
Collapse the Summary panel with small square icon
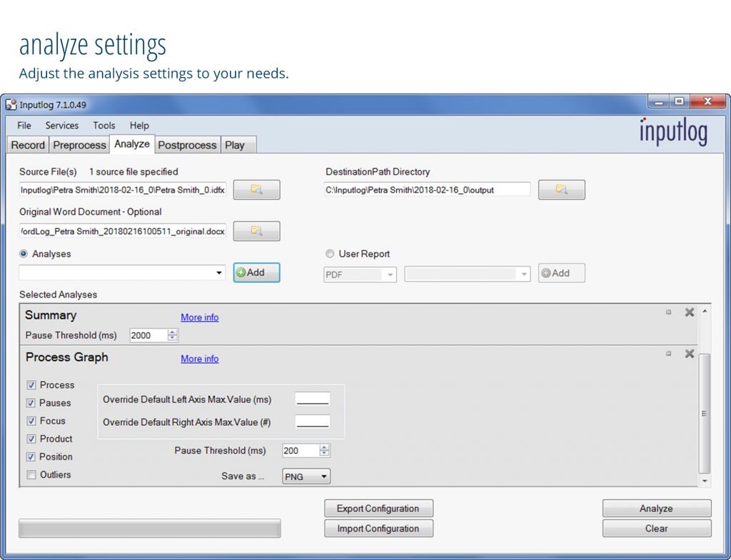tap(668, 312)
